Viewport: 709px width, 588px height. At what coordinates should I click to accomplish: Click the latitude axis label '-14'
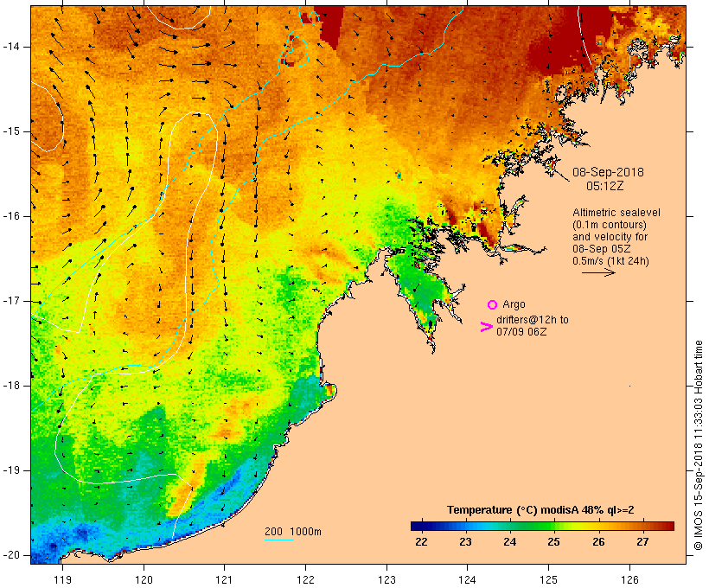[x=11, y=47]
